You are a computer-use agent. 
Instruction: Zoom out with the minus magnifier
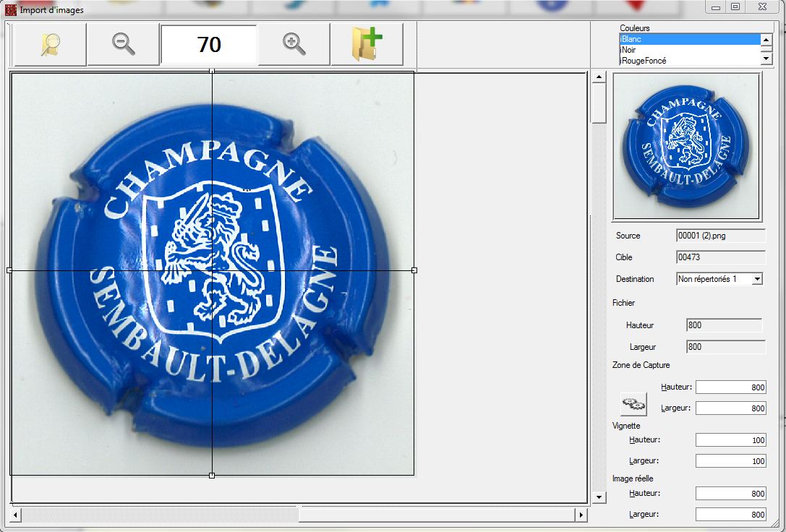click(x=124, y=44)
